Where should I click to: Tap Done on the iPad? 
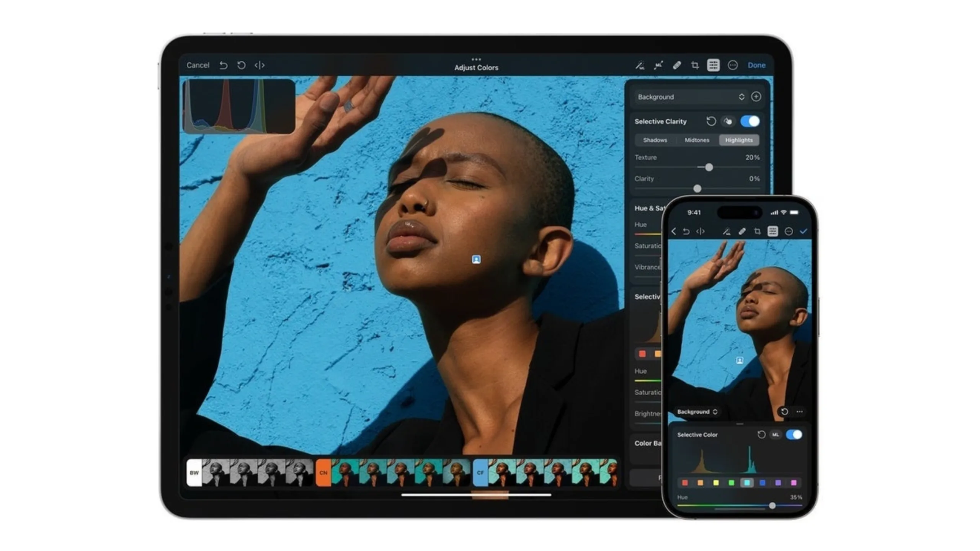[756, 65]
